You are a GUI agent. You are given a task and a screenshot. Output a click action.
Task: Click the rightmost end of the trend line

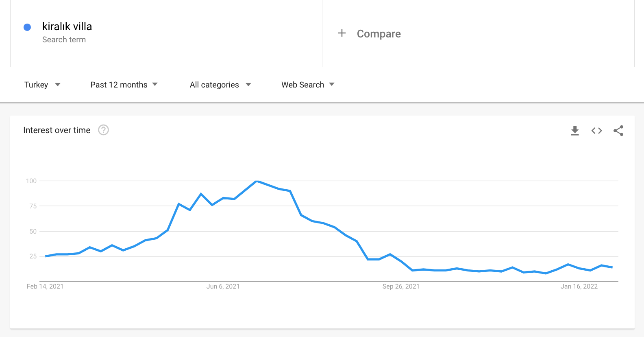[612, 267]
